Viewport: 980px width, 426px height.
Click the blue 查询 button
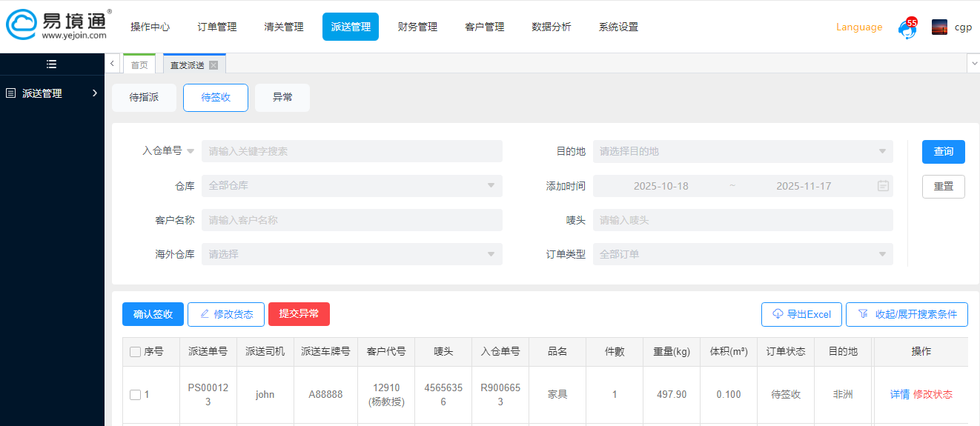(943, 151)
